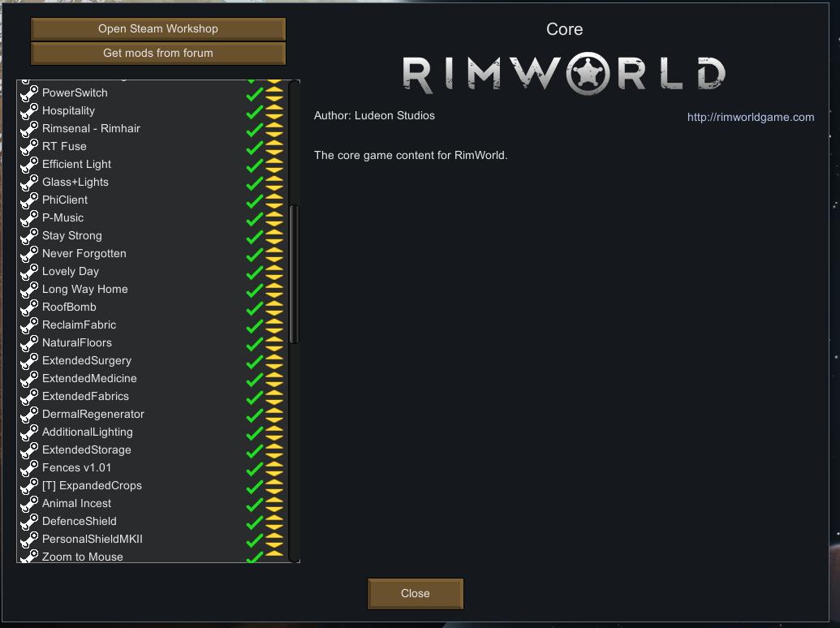Move PersonalShieldMKII mod down one position
The height and width of the screenshot is (628, 840).
pos(274,544)
